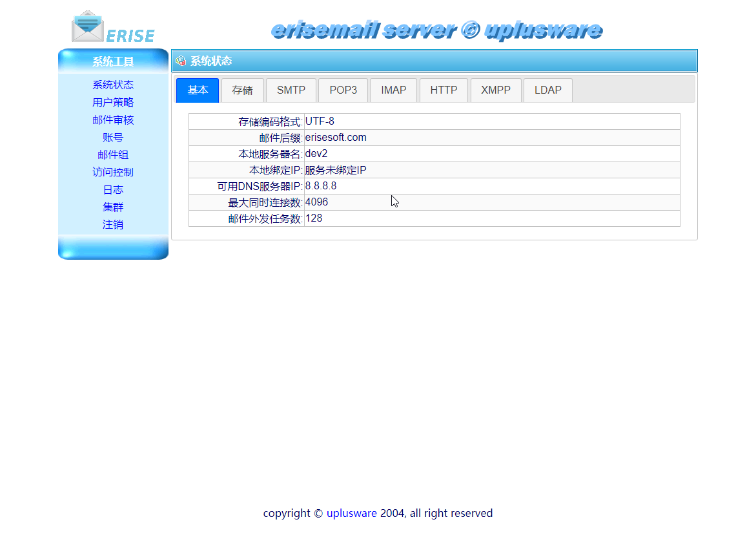
Task: View 日志 from the sidebar
Action: pyautogui.click(x=113, y=189)
